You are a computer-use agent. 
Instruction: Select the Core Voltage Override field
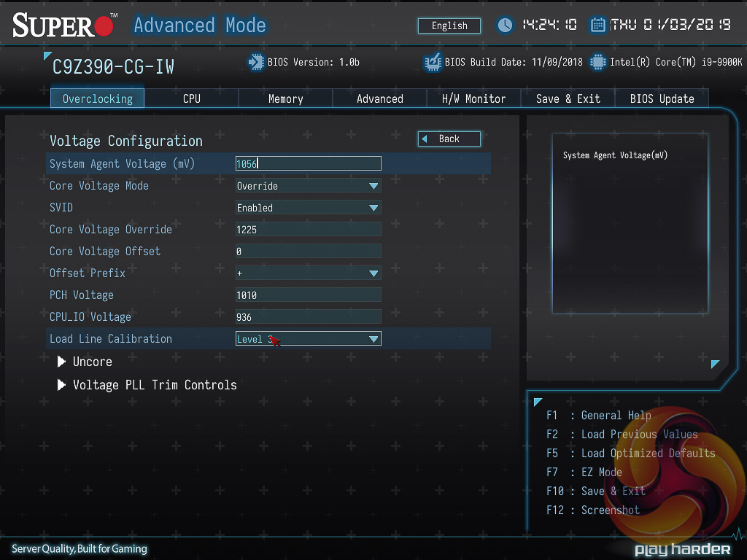pos(308,230)
